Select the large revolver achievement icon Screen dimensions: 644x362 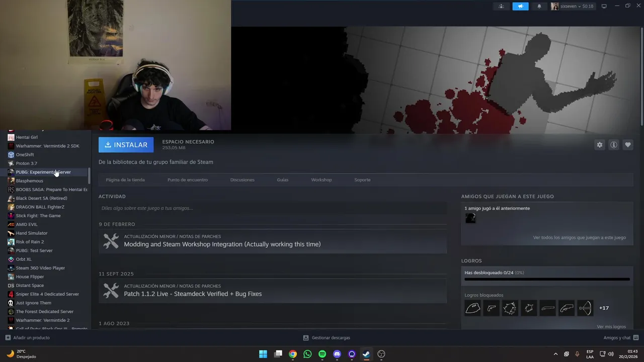pos(567,308)
